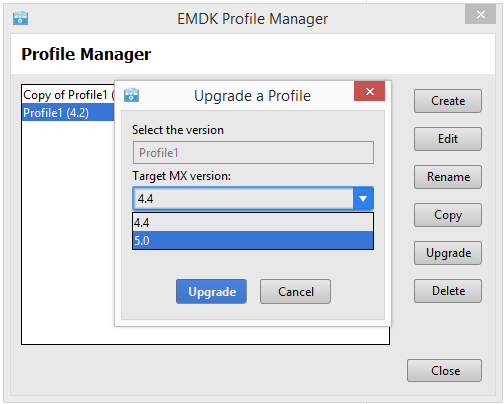
Task: Click the EMDK Profile Manager title bar icon
Action: (x=20, y=18)
